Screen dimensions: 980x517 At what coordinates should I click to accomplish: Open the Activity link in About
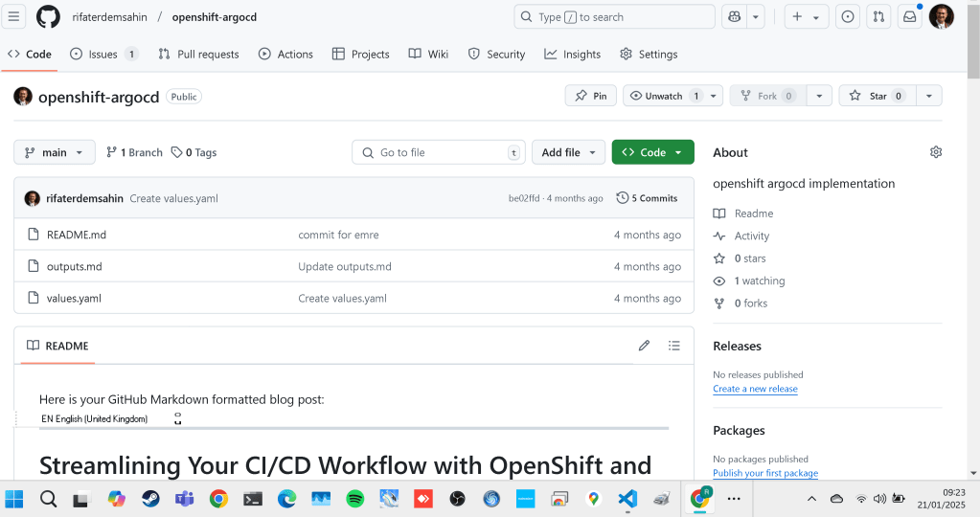coord(752,236)
